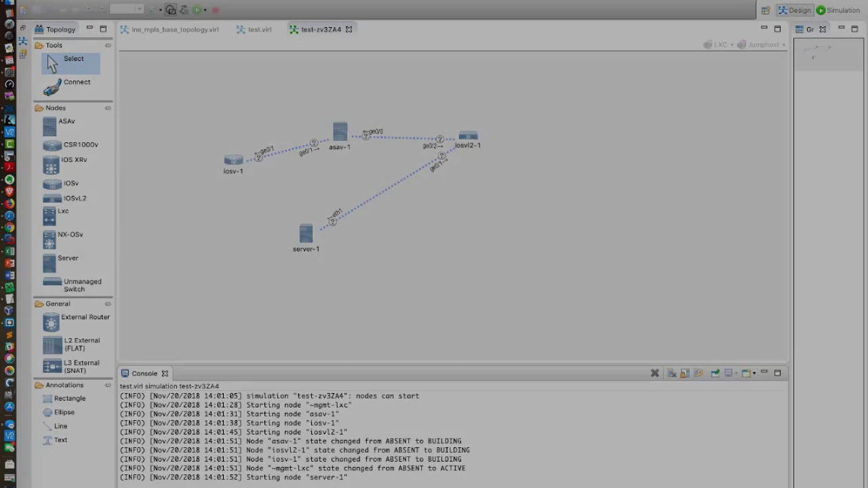
Task: Close the Console view
Action: pos(165,373)
